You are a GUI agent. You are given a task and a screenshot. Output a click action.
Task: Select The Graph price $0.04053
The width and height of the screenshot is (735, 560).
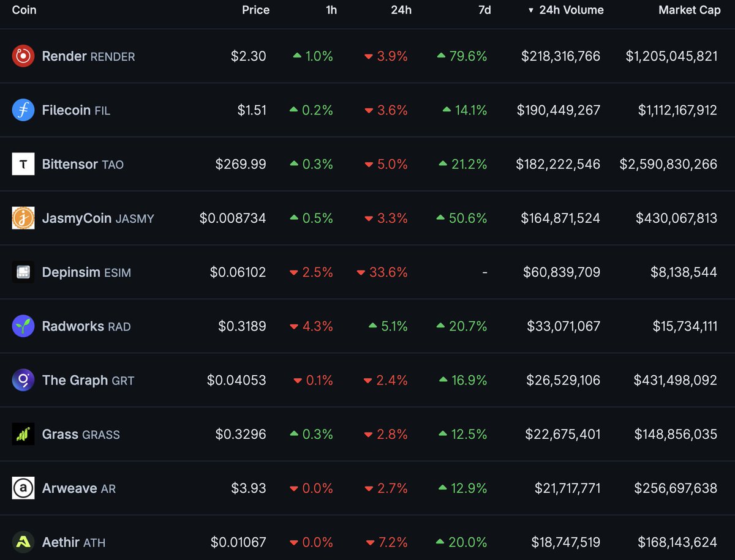236,380
